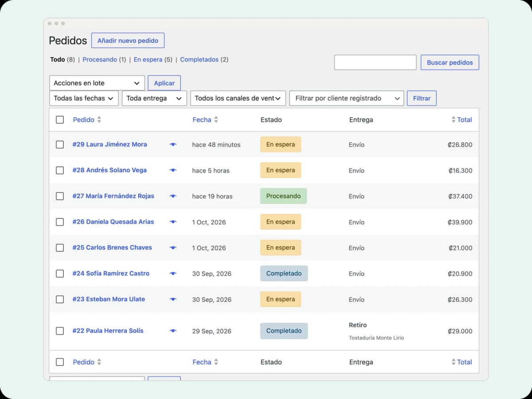Open the Acciones en lote dropdown
The width and height of the screenshot is (532, 399).
click(97, 83)
